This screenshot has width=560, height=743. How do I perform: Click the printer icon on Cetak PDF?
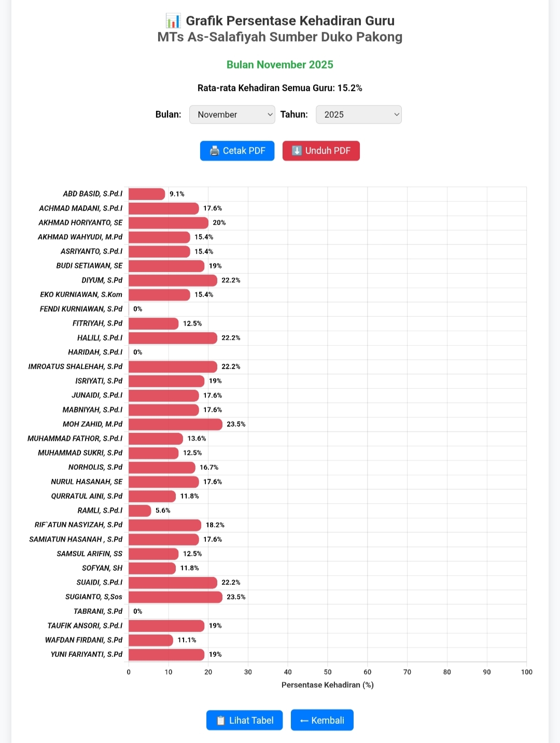pyautogui.click(x=215, y=151)
